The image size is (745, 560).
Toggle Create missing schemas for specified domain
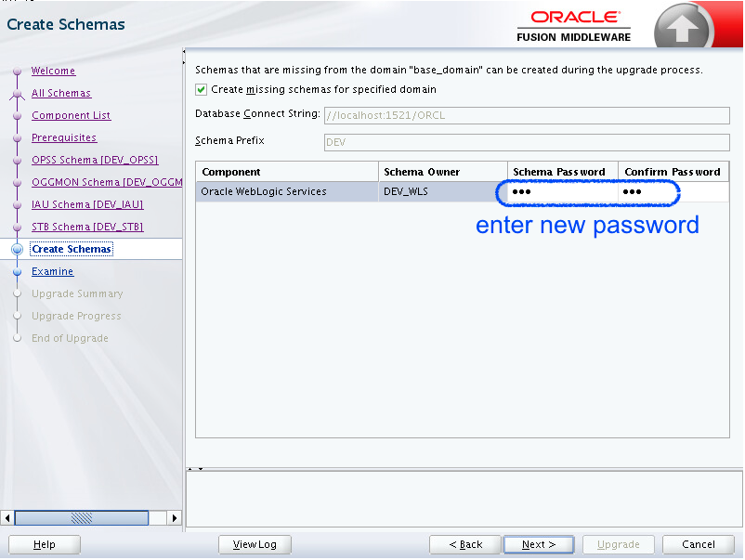[201, 90]
